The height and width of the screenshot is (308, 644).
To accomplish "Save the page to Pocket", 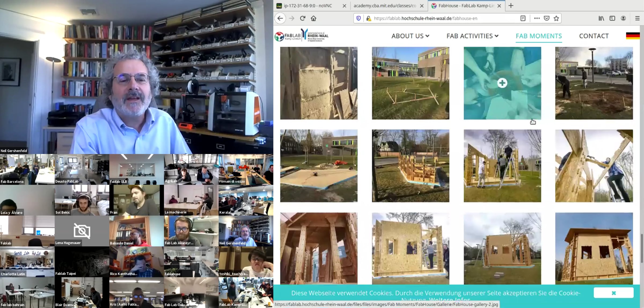I will [x=547, y=18].
